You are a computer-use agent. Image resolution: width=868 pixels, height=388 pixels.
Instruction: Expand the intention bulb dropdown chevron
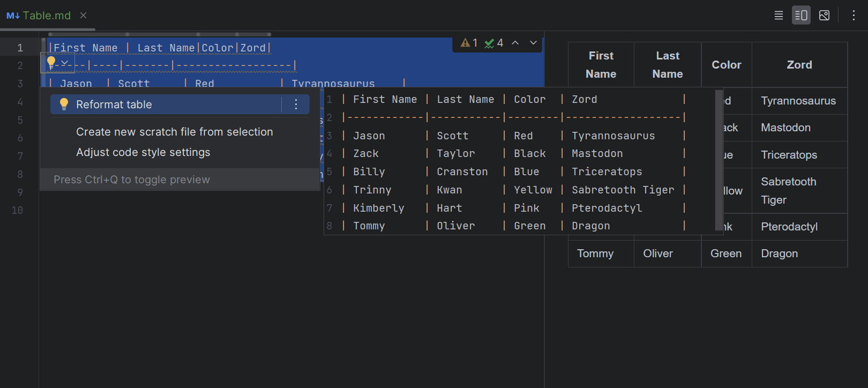pos(64,63)
